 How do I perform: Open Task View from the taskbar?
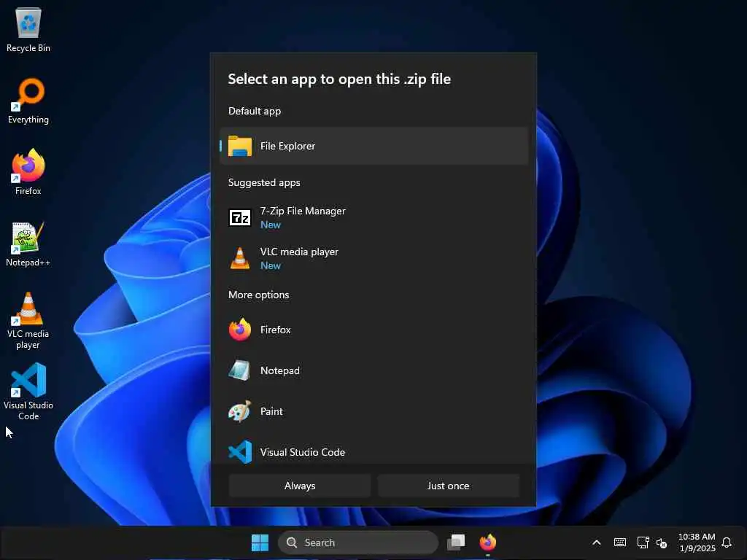[456, 542]
